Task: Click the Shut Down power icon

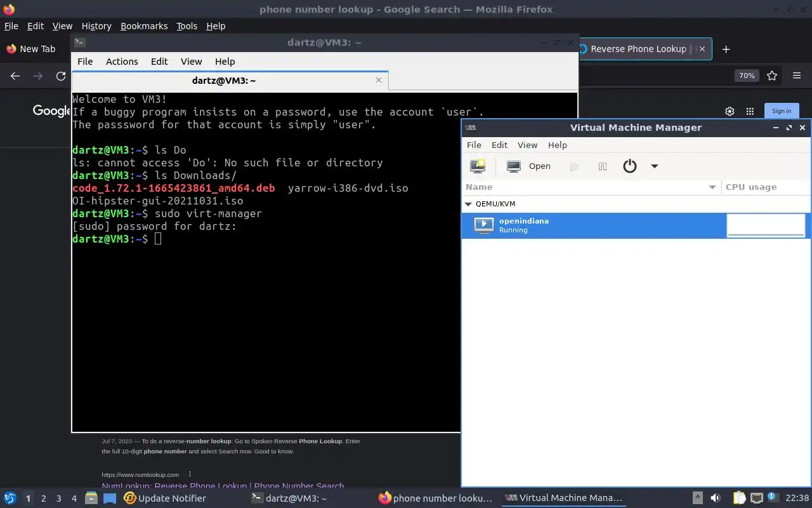Action: 629,166
